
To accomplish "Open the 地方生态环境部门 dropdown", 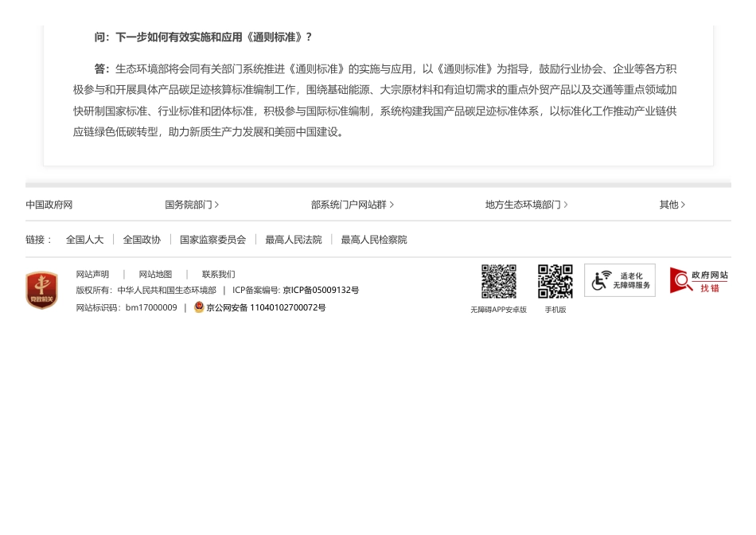I will (x=526, y=205).
